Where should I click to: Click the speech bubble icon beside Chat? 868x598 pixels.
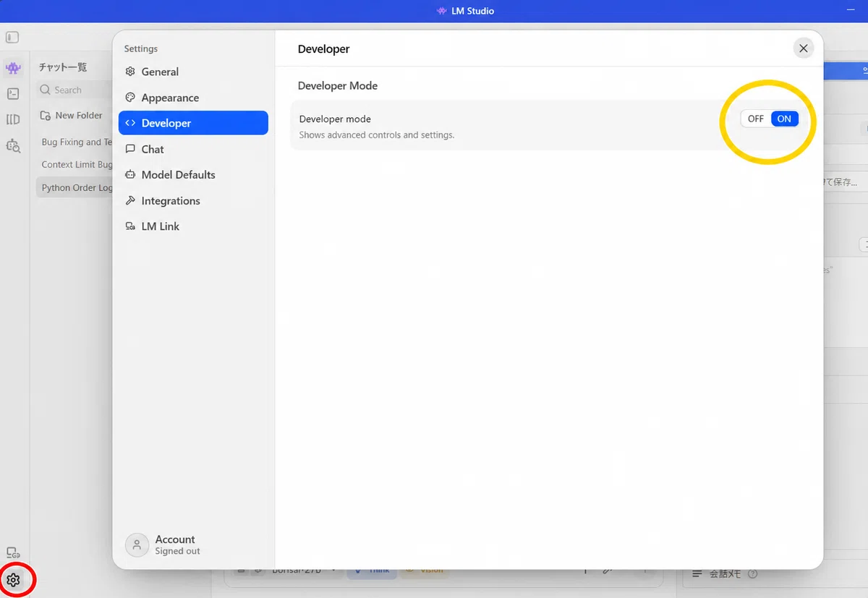(x=130, y=149)
